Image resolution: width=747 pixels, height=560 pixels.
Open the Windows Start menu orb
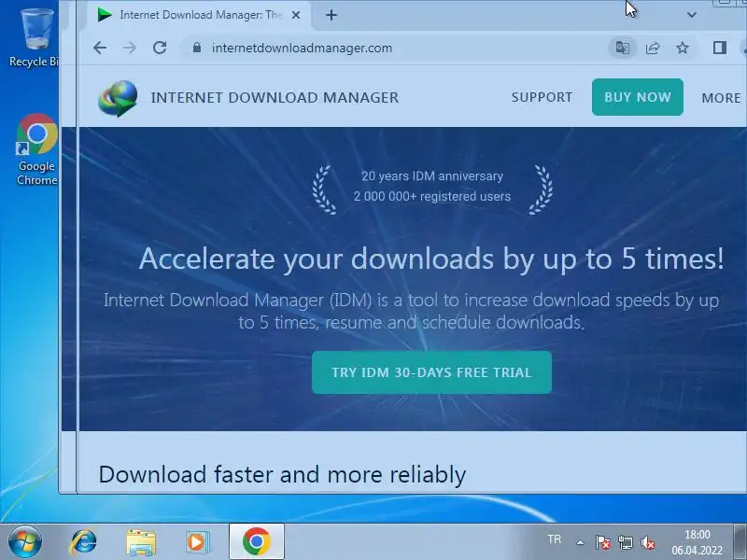point(25,542)
